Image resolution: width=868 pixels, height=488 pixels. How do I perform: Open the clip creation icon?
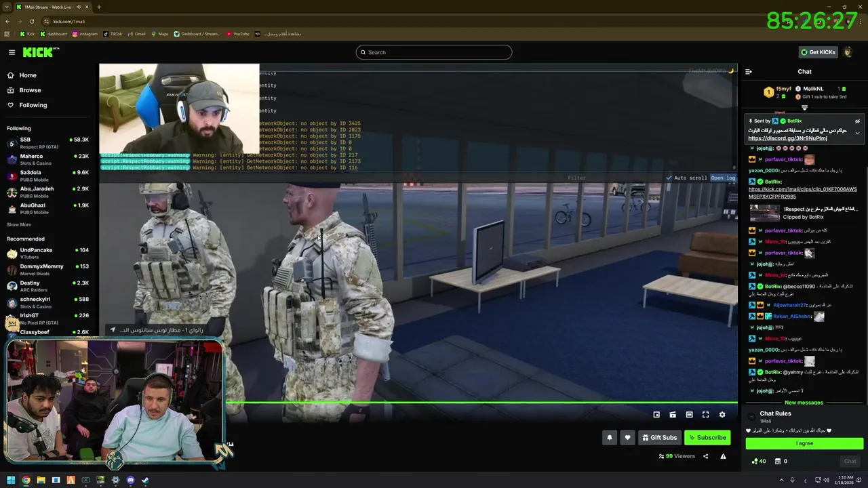click(x=673, y=415)
